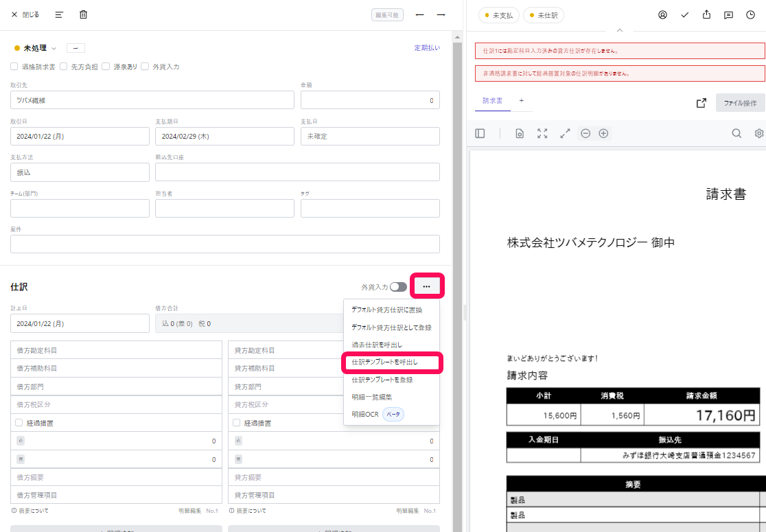This screenshot has width=766, height=532.
Task: Click the 振込先口座 input field
Action: click(297, 172)
